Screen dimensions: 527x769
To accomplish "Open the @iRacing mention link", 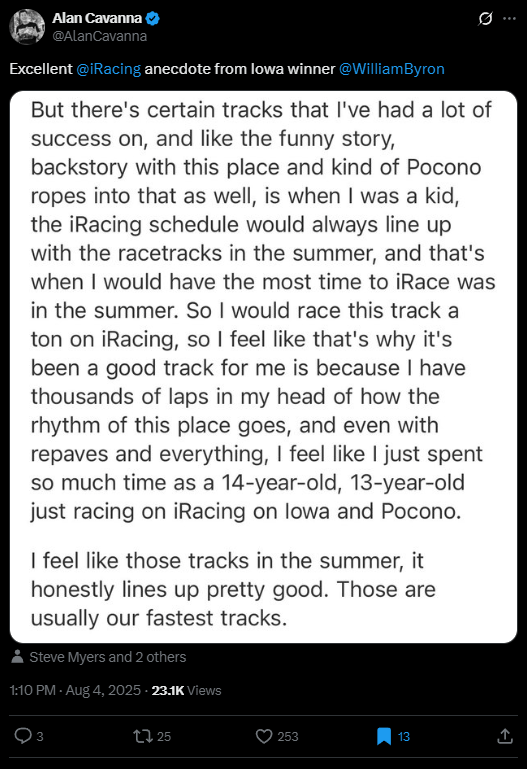I will click(108, 69).
